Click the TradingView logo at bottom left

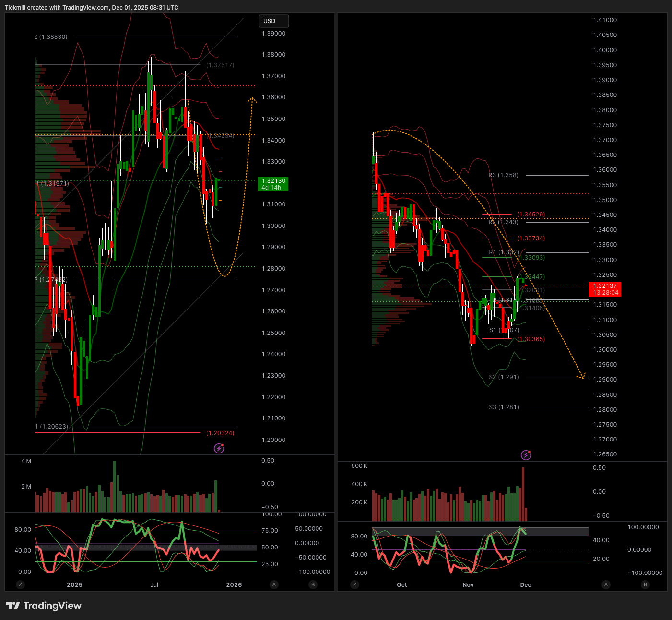[x=44, y=606]
